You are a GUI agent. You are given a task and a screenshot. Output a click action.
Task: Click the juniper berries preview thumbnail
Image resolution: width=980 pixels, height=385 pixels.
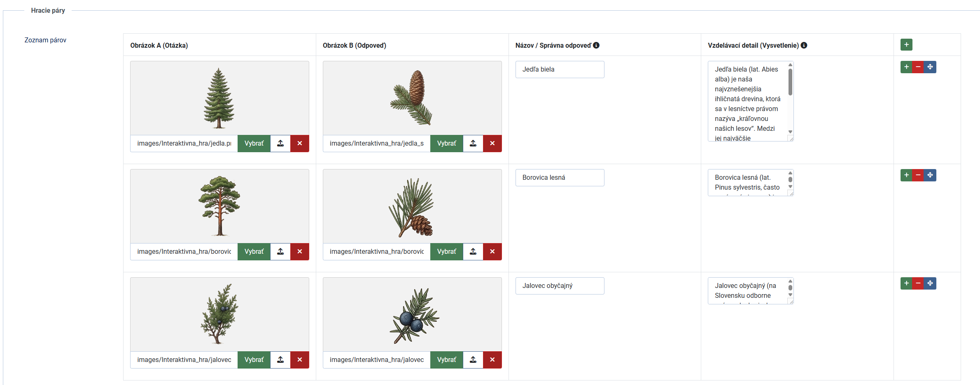pyautogui.click(x=412, y=315)
